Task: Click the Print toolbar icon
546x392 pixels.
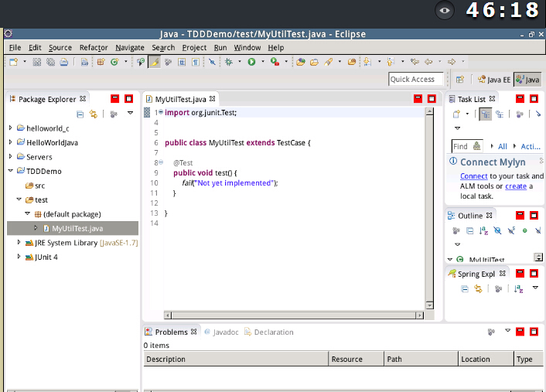Action: [63, 62]
